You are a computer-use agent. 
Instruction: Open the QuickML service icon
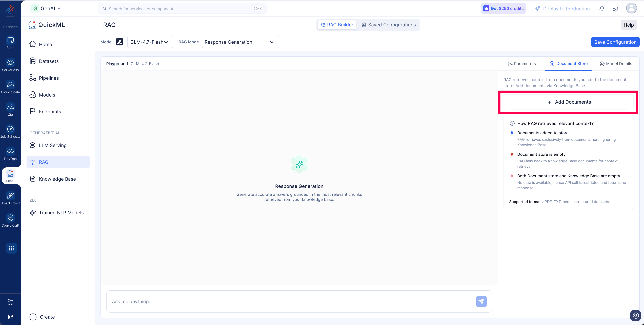pyautogui.click(x=10, y=176)
